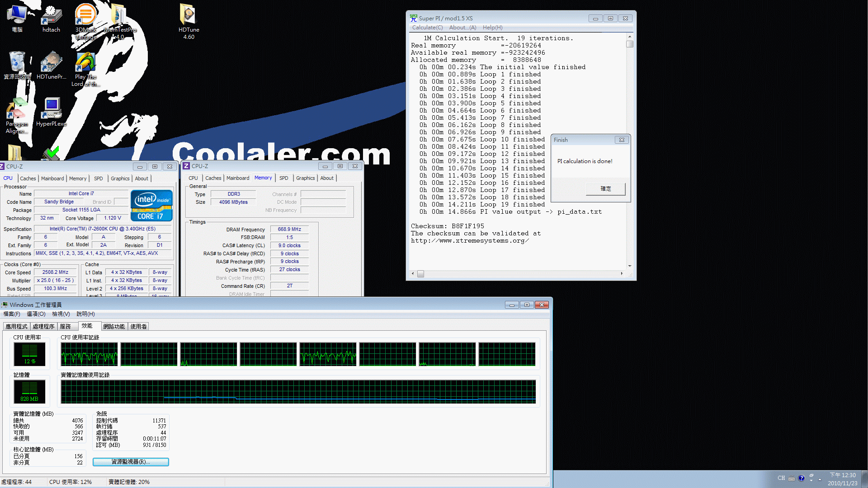Open the Help(H) menu in Super PI
This screenshot has height=488, width=868.
point(492,28)
